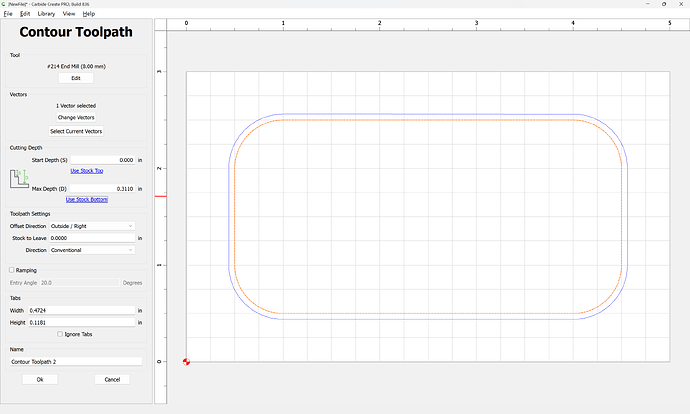
Task: Toggle the Ignore Tabs checkbox
Action: 60,334
